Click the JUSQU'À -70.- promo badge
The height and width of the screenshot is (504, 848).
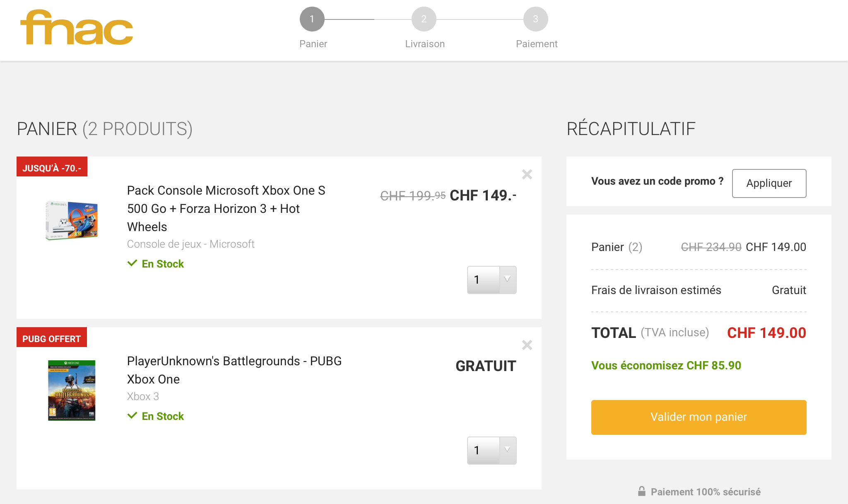click(x=52, y=167)
